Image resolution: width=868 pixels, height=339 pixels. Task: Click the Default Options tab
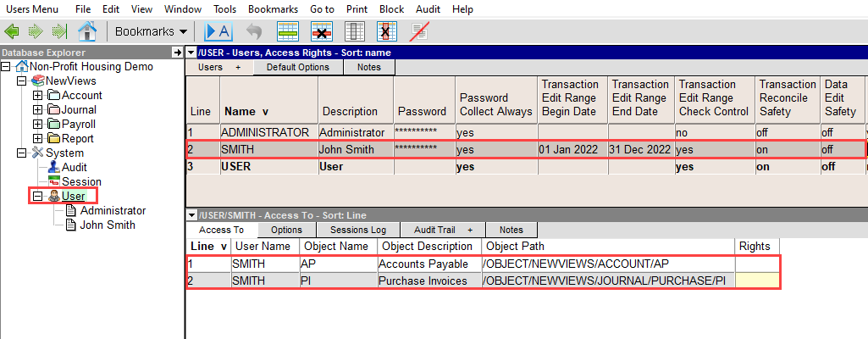point(297,67)
